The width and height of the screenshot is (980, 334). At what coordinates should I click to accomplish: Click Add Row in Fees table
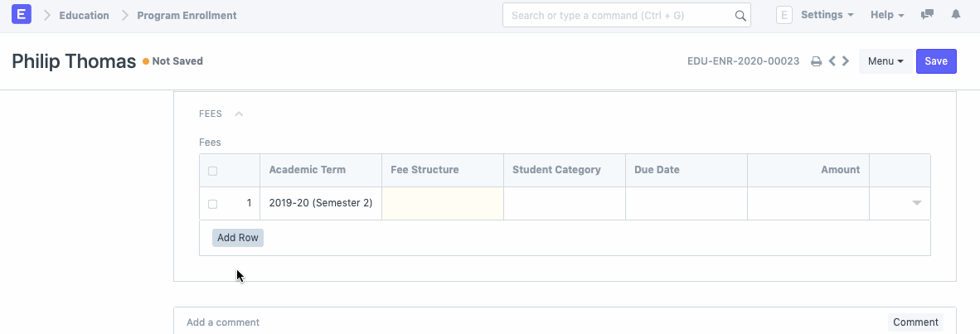click(238, 238)
